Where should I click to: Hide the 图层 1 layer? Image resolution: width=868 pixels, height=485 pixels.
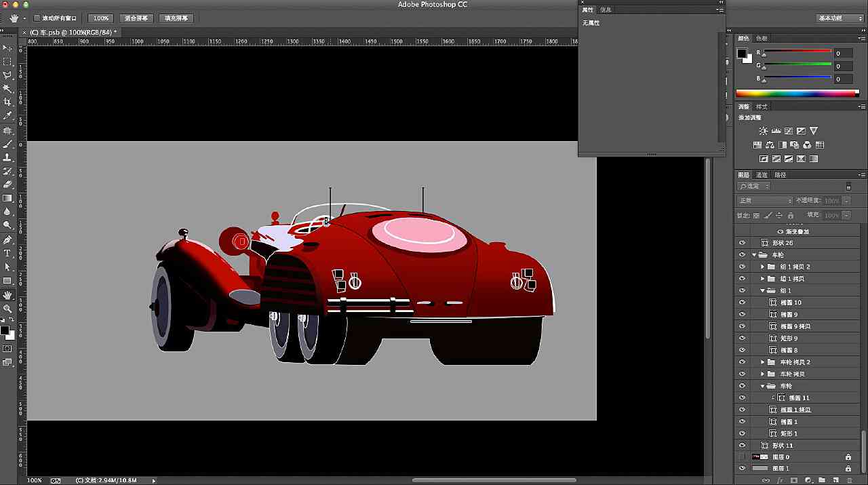coord(742,469)
